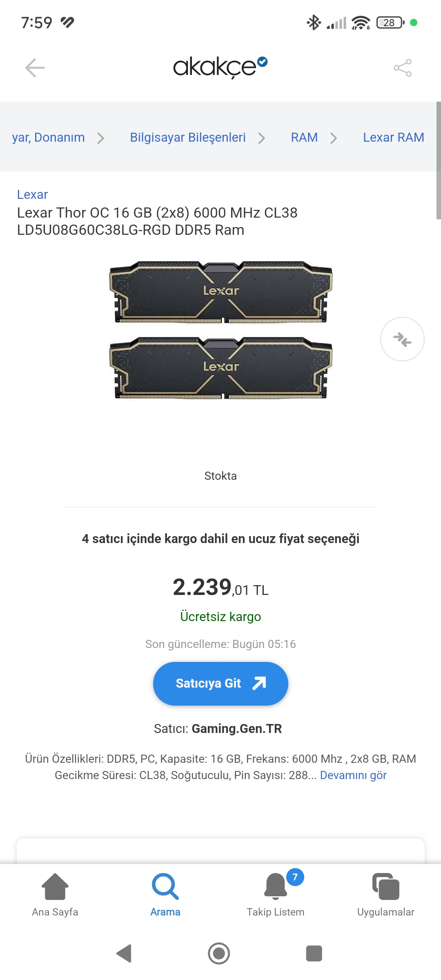Tap the share icon
Image resolution: width=441 pixels, height=980 pixels.
click(402, 68)
